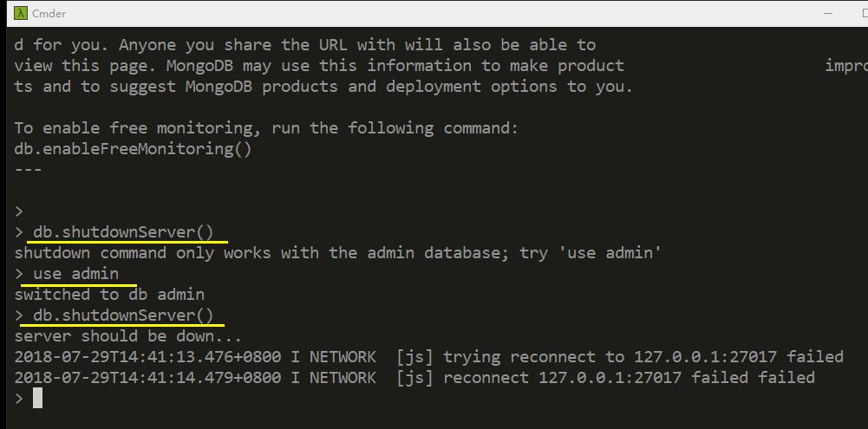Click the 2018-07-29T14:41:14.479+0800 timestamp
The height and width of the screenshot is (429, 868).
[147, 378]
